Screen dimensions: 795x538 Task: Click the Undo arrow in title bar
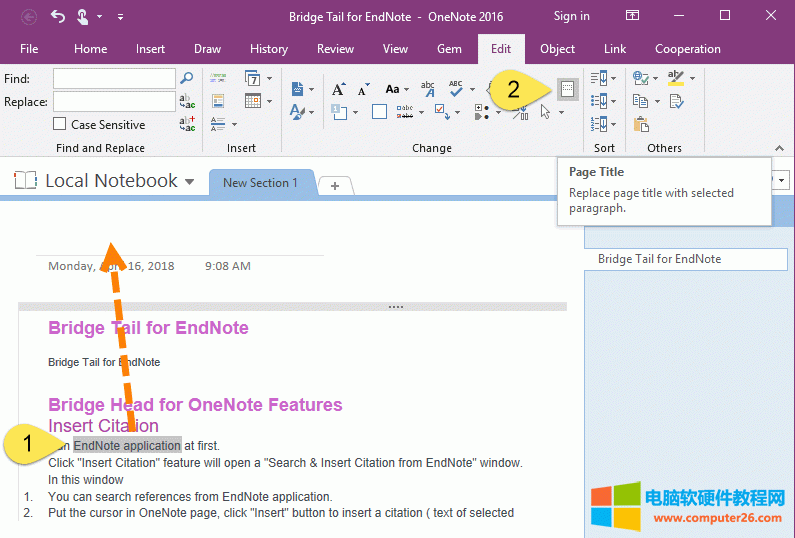[58, 16]
